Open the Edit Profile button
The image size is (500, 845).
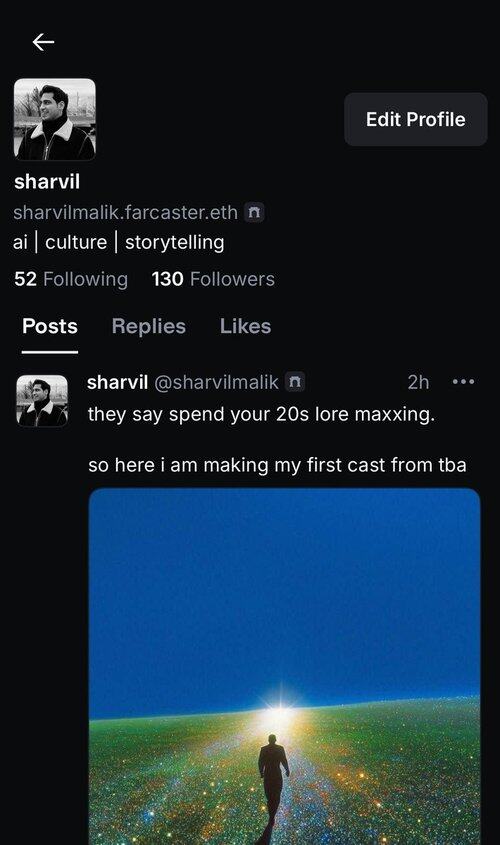click(x=415, y=119)
